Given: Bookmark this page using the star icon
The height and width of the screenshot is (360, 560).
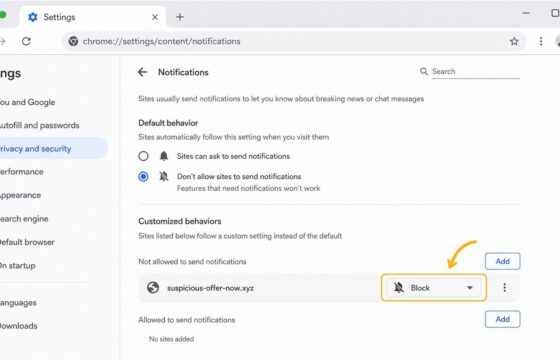Looking at the screenshot, I should point(514,41).
